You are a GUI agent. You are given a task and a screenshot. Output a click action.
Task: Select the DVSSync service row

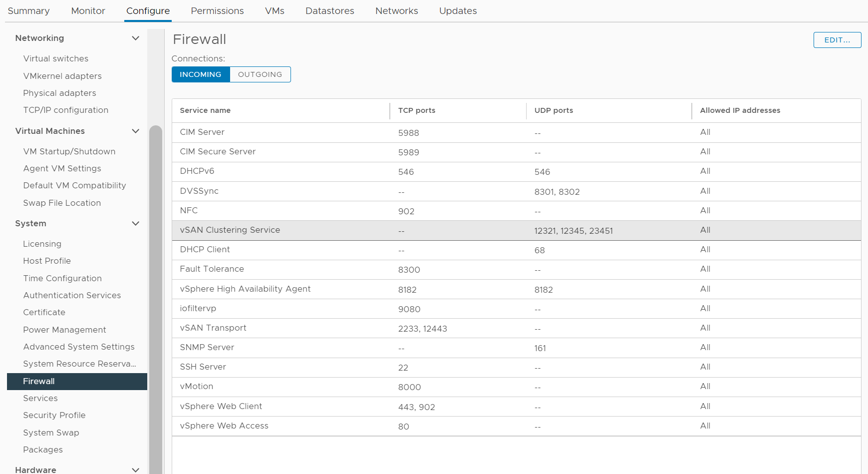[516, 191]
